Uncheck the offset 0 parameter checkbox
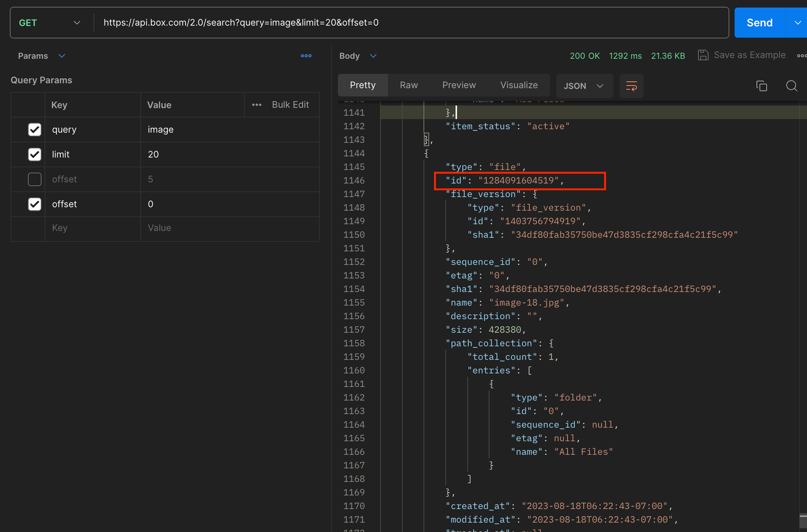807x532 pixels. click(35, 204)
